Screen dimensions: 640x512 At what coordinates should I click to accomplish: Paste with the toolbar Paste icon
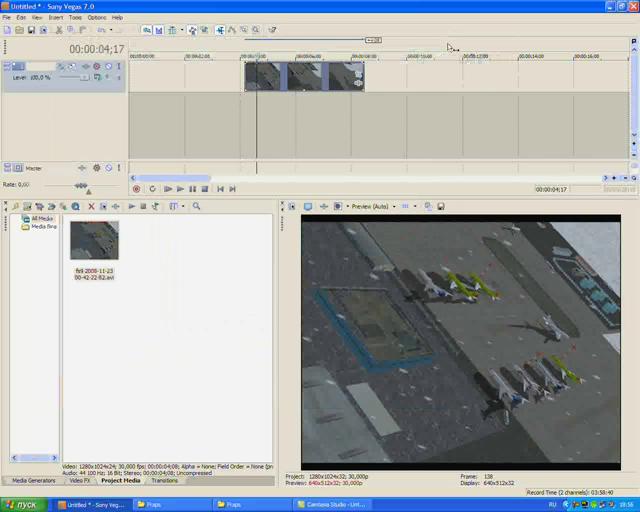[x=83, y=30]
